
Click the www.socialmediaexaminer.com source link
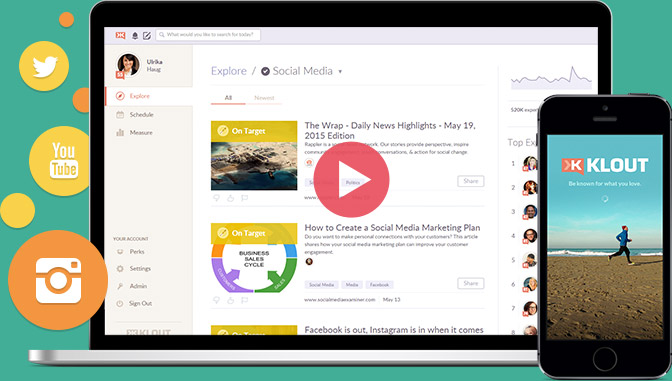click(x=340, y=300)
